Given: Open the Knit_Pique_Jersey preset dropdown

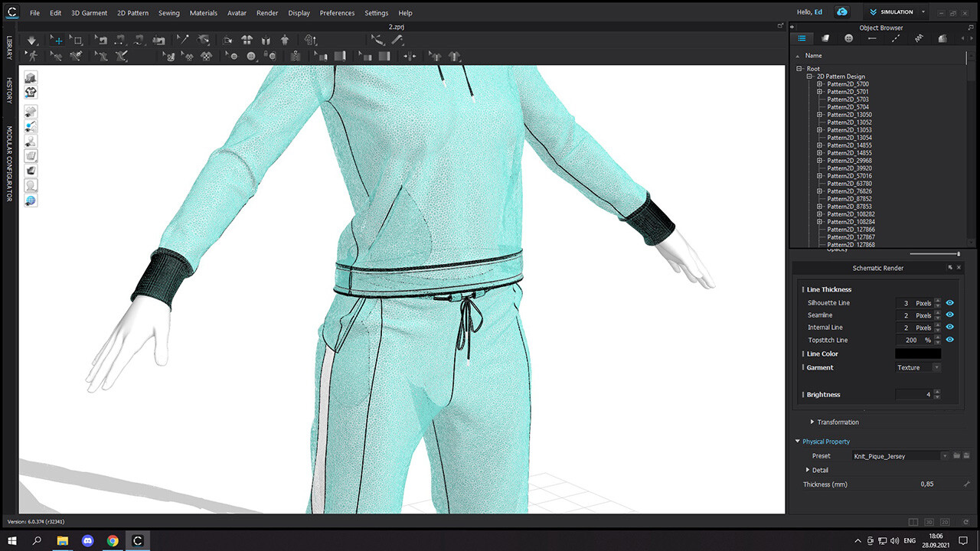Looking at the screenshot, I should 944,455.
